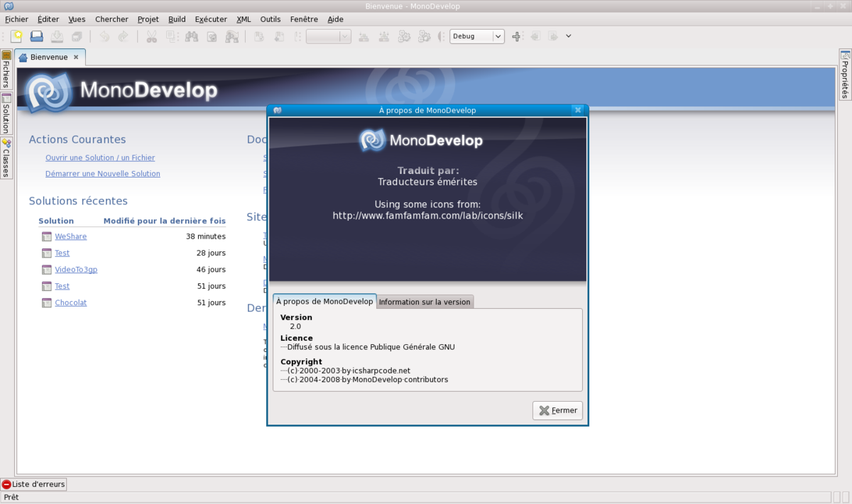The height and width of the screenshot is (504, 852).
Task: Open the Test solution modified 51 jours ago
Action: pyautogui.click(x=62, y=286)
